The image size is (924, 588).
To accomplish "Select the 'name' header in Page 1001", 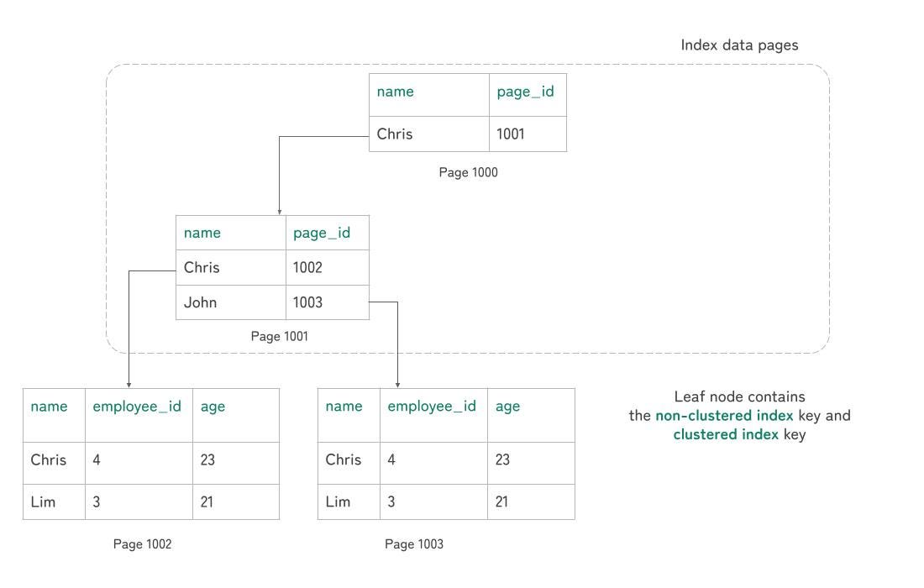I will click(231, 233).
